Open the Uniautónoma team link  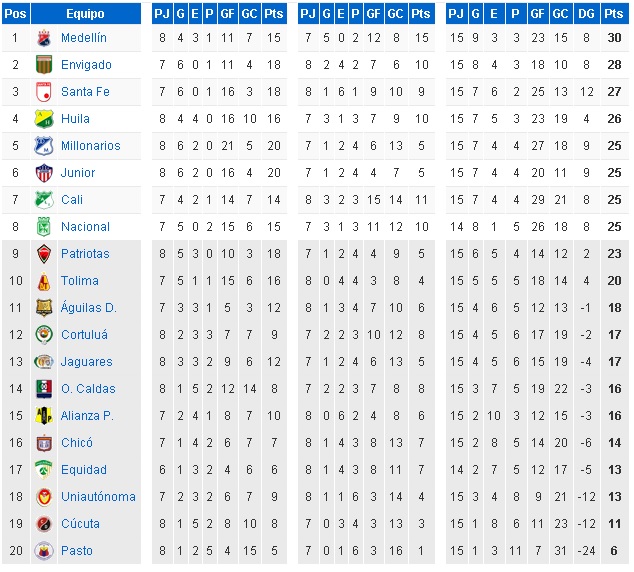(98, 496)
